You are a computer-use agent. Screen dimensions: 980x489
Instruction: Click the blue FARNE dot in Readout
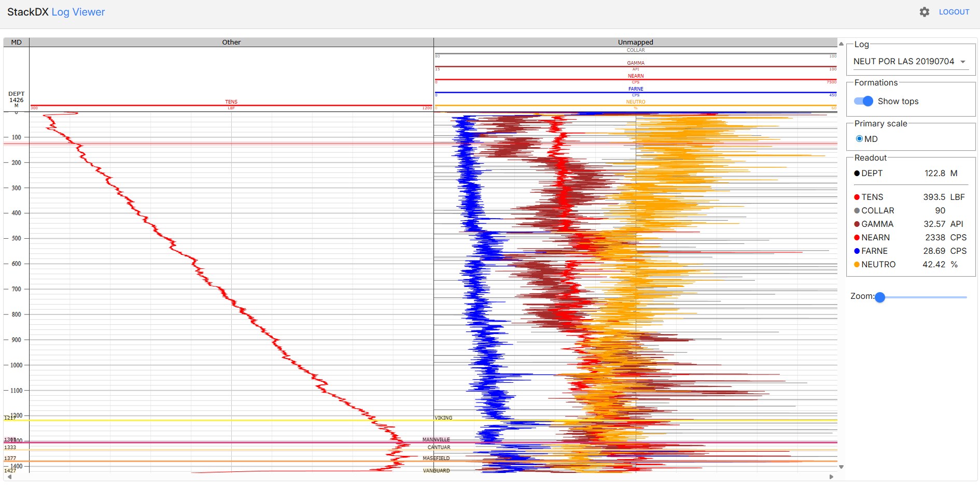pyautogui.click(x=857, y=251)
